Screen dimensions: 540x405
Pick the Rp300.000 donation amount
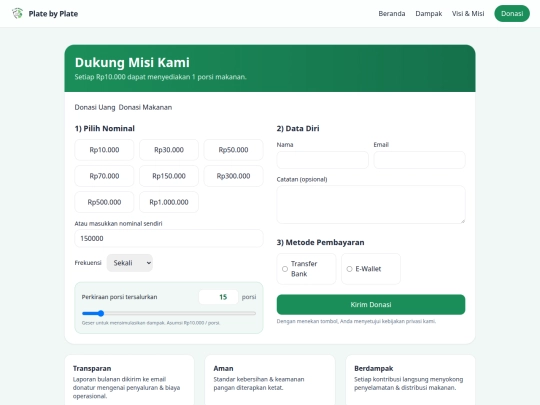[x=233, y=176]
